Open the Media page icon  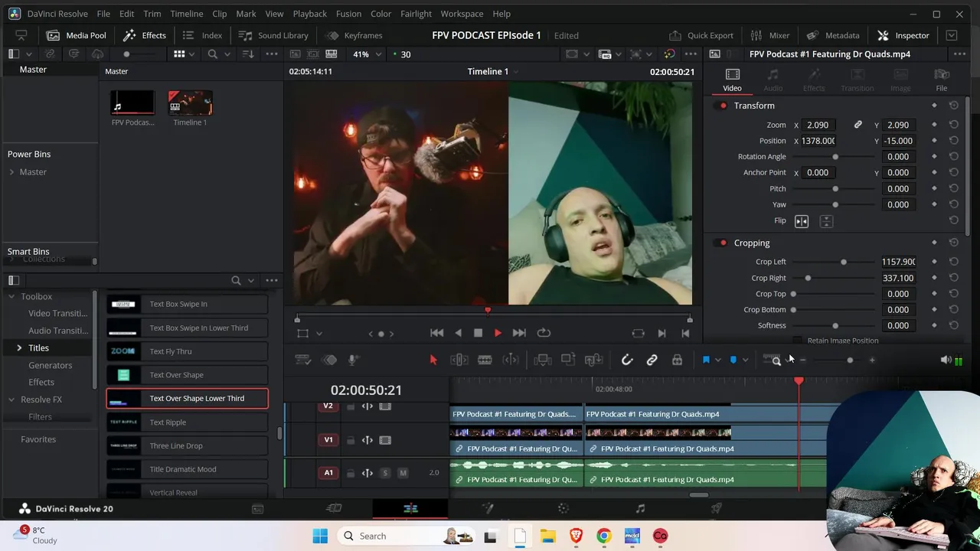point(257,508)
